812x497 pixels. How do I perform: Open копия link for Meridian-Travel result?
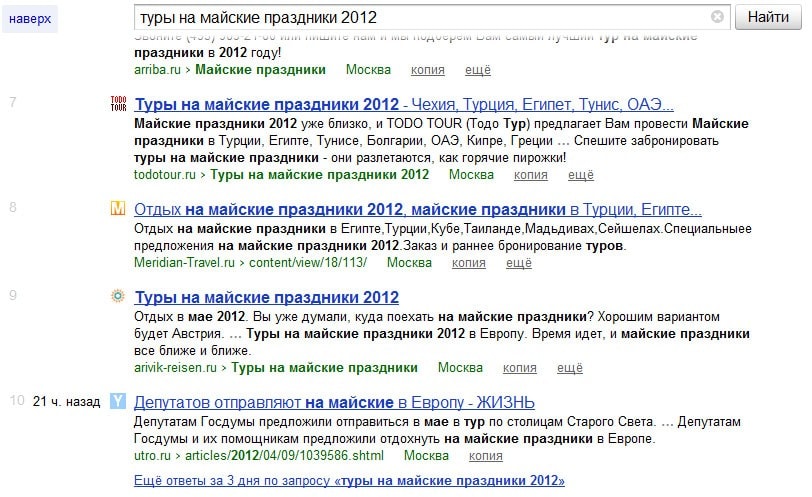(469, 263)
